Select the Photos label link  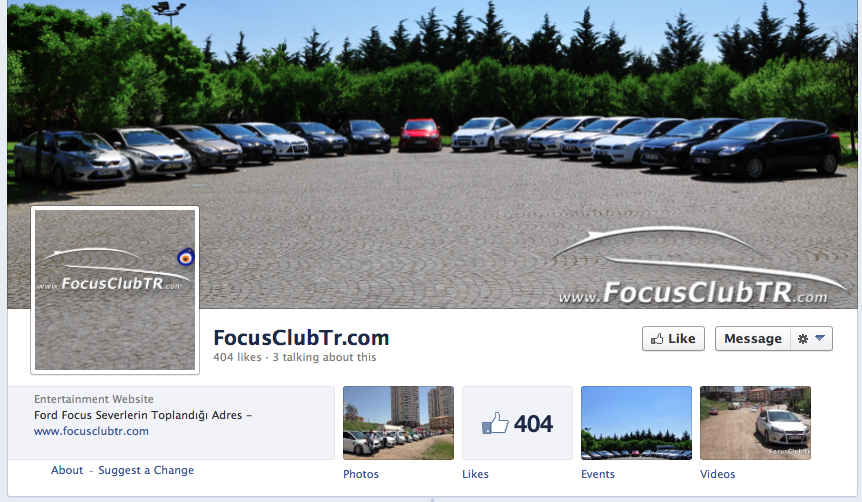361,474
